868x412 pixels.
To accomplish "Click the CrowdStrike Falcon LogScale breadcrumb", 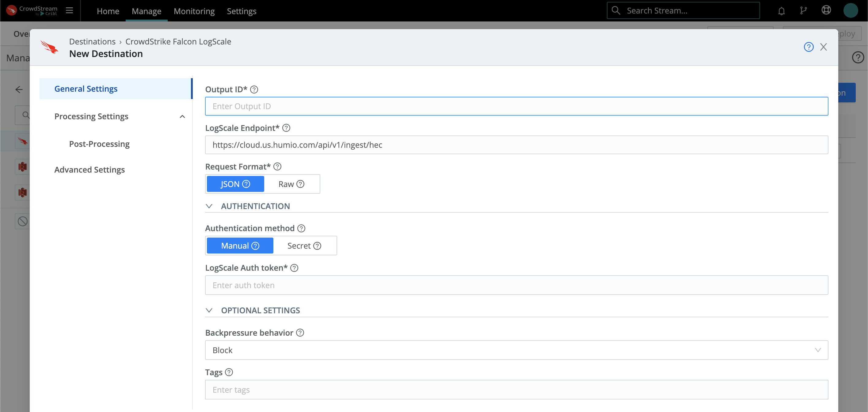I will tap(178, 41).
